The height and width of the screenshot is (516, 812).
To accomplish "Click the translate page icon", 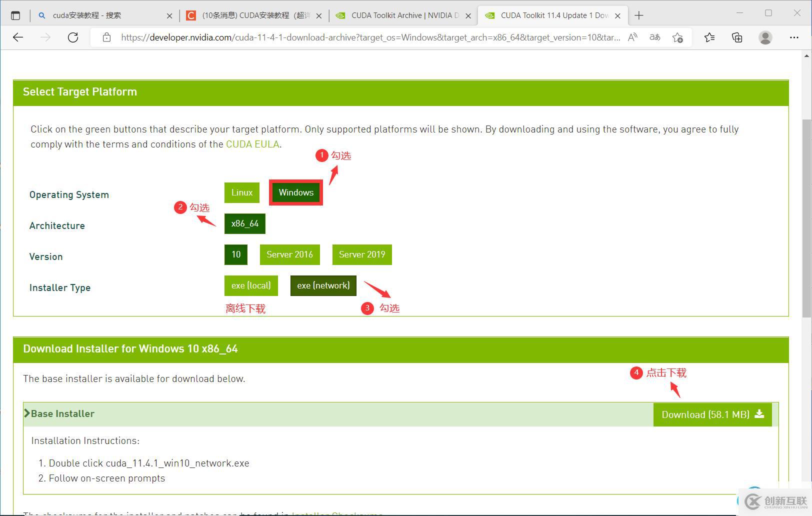I will [654, 37].
